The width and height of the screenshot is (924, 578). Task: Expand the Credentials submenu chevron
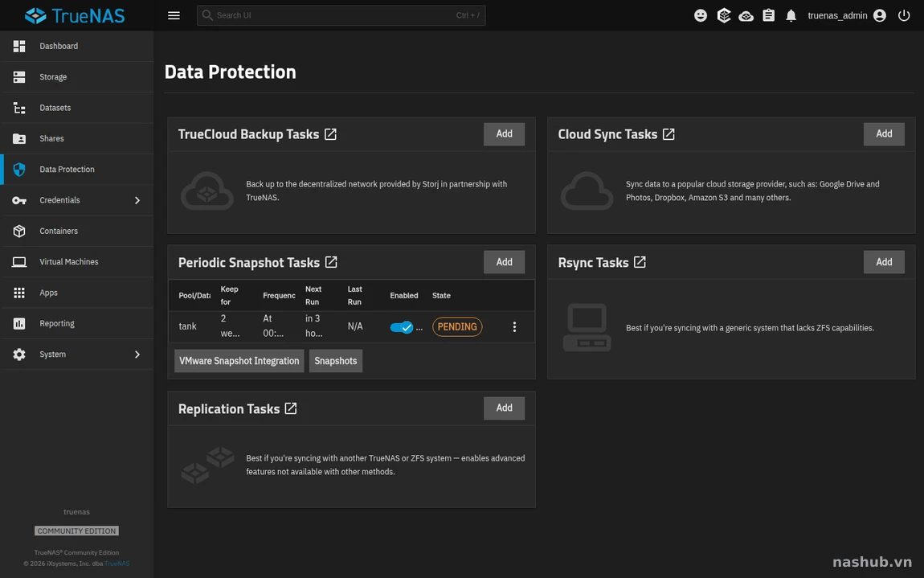coord(137,200)
